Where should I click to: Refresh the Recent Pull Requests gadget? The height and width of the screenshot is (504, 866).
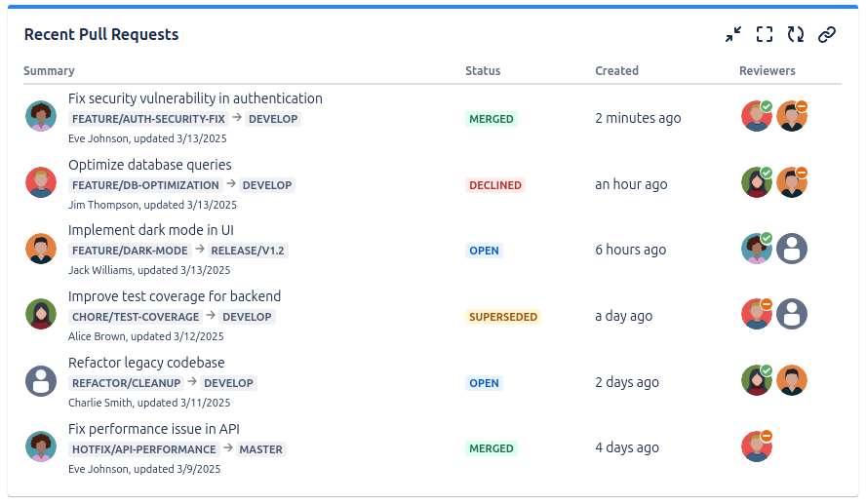796,35
